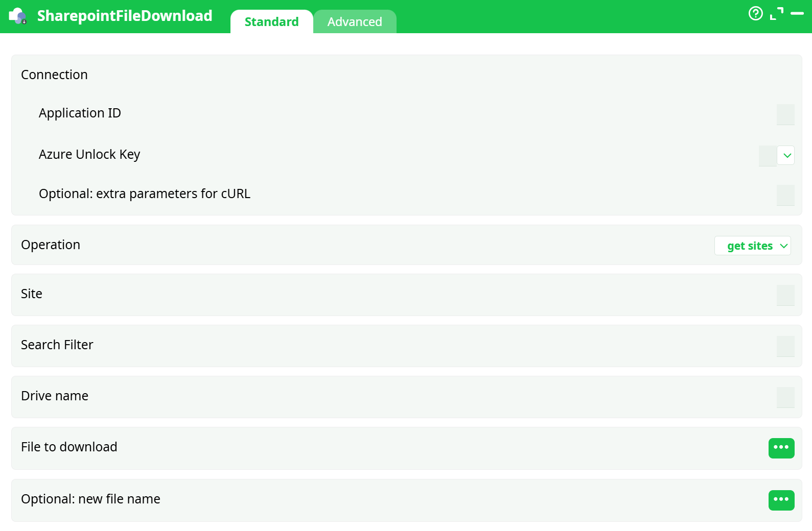
Task: Click the 'File to download' label
Action: click(x=69, y=447)
